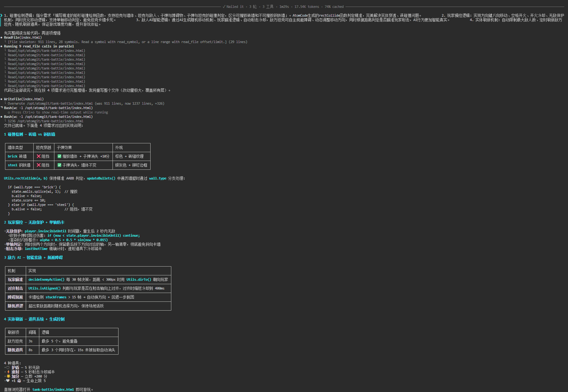
Task: Click the '玩家瞄准' row label
Action: 15,279
